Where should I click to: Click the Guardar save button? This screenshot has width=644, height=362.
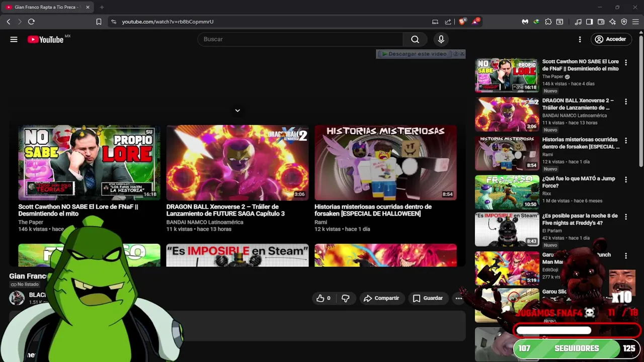point(428,298)
